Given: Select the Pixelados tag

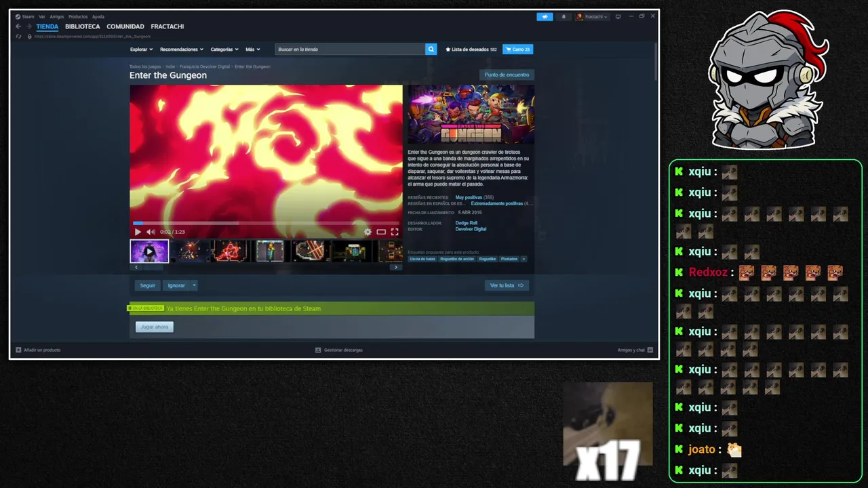Looking at the screenshot, I should (x=509, y=259).
